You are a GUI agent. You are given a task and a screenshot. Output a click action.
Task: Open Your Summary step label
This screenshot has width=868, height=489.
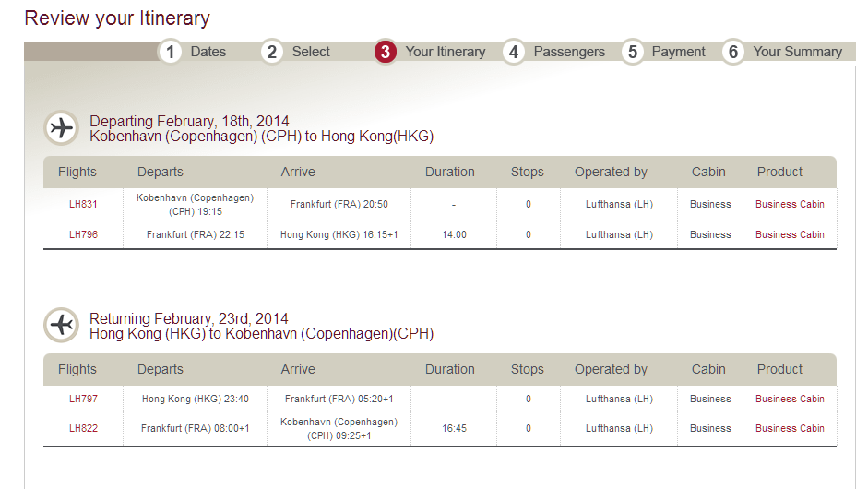pos(797,52)
